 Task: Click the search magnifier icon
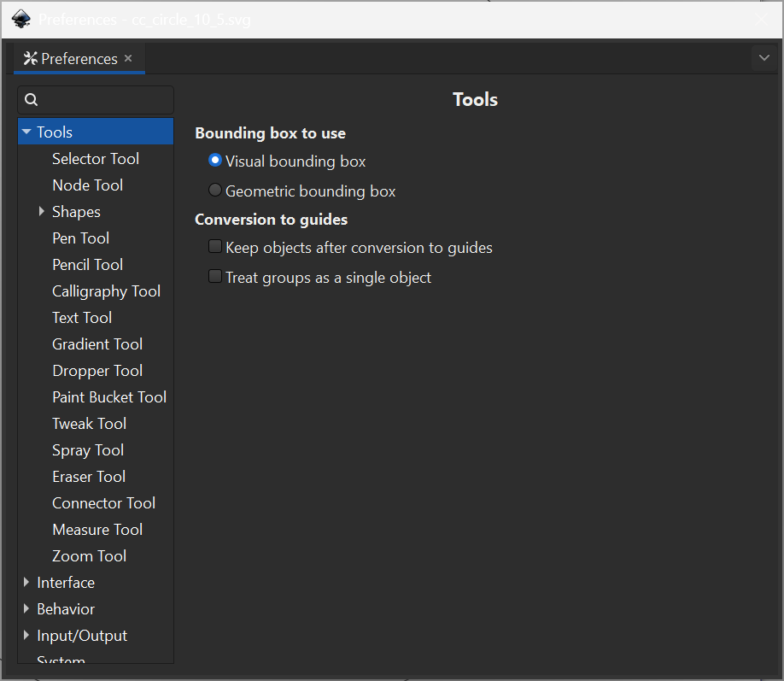(x=31, y=100)
